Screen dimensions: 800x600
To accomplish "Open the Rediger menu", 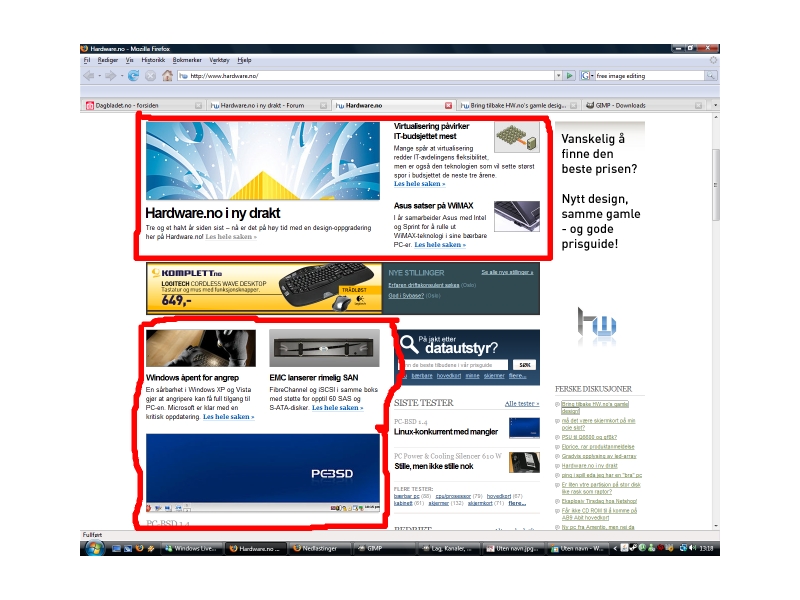I will click(x=108, y=60).
